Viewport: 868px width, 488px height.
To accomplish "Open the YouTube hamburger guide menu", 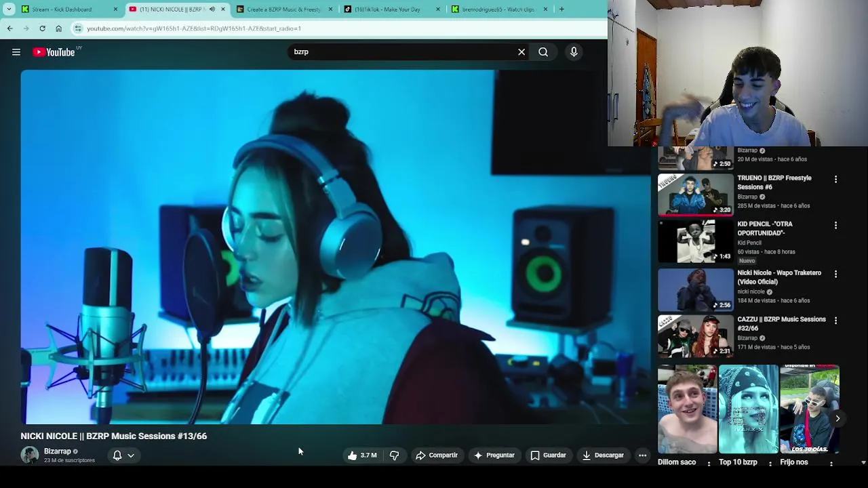I will (16, 52).
